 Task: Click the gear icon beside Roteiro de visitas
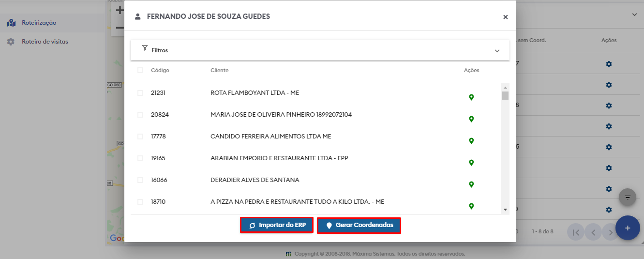coord(11,42)
